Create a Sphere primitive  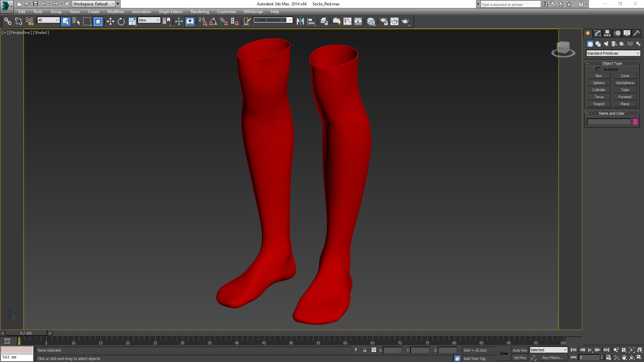[599, 83]
